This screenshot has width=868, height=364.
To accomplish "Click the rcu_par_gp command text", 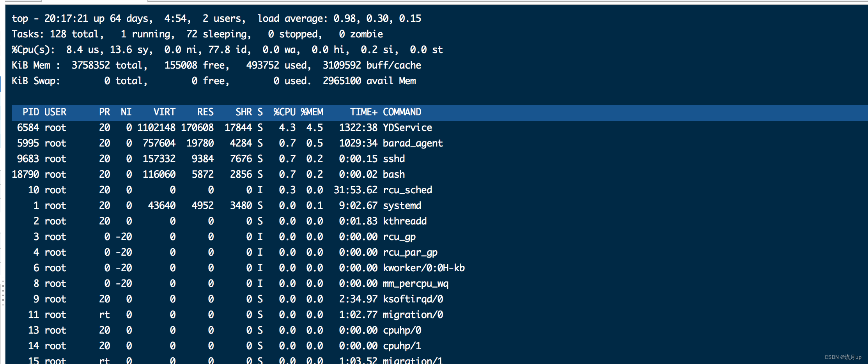I will [x=410, y=253].
